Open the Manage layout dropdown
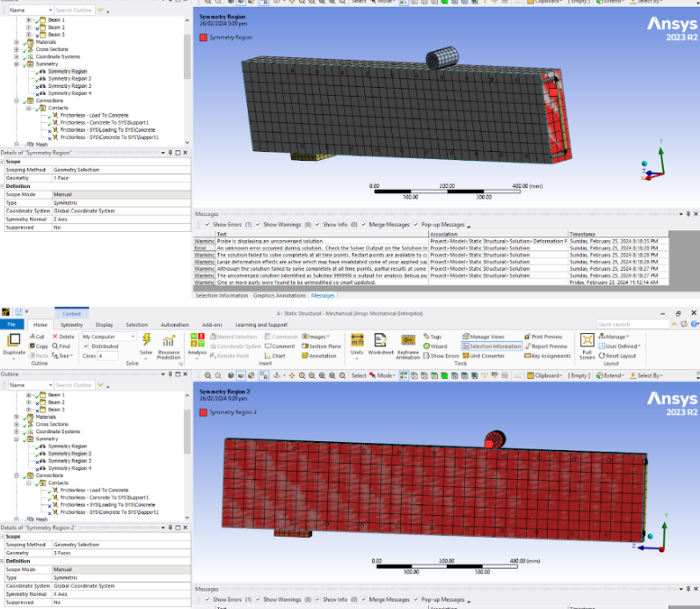Screen dimensions: 700x609 coord(614,337)
